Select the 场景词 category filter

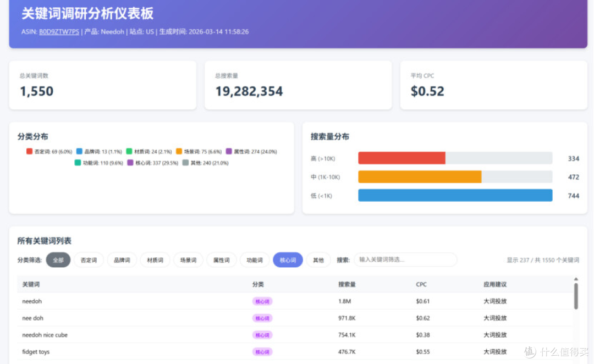pyautogui.click(x=188, y=260)
